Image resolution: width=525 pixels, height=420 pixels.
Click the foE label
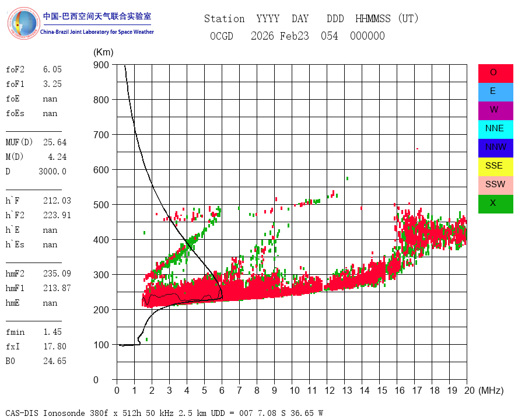pyautogui.click(x=13, y=99)
